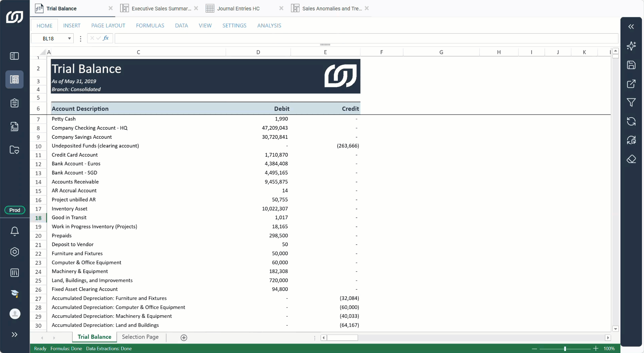Screen dimensions: 644x353
Task: Click the select-all corner of the grid
Action: pos(43,52)
